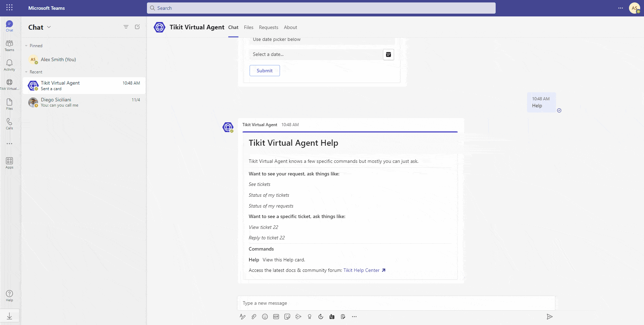Open the AS profile avatar menu
644x325 pixels.
coord(635,8)
